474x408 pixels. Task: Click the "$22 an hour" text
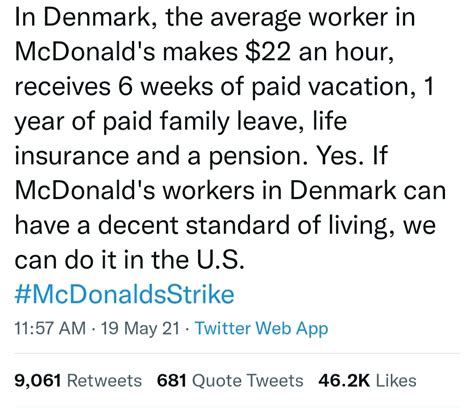click(318, 52)
